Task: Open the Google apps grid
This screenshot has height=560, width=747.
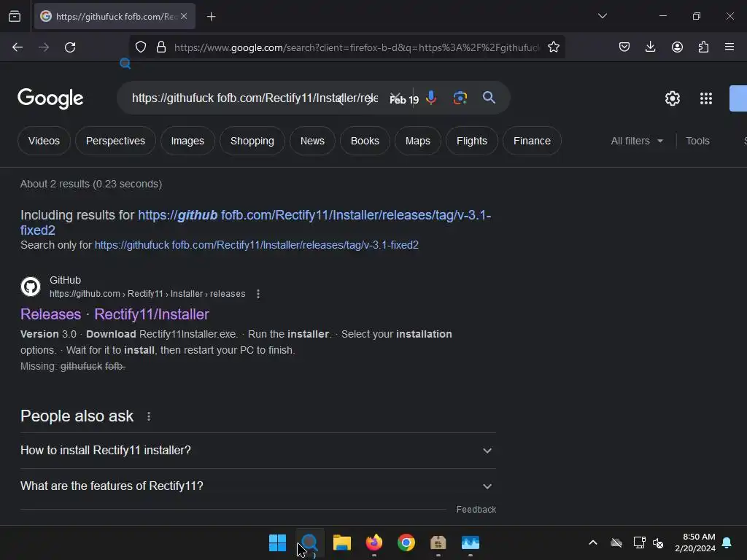Action: (x=706, y=98)
